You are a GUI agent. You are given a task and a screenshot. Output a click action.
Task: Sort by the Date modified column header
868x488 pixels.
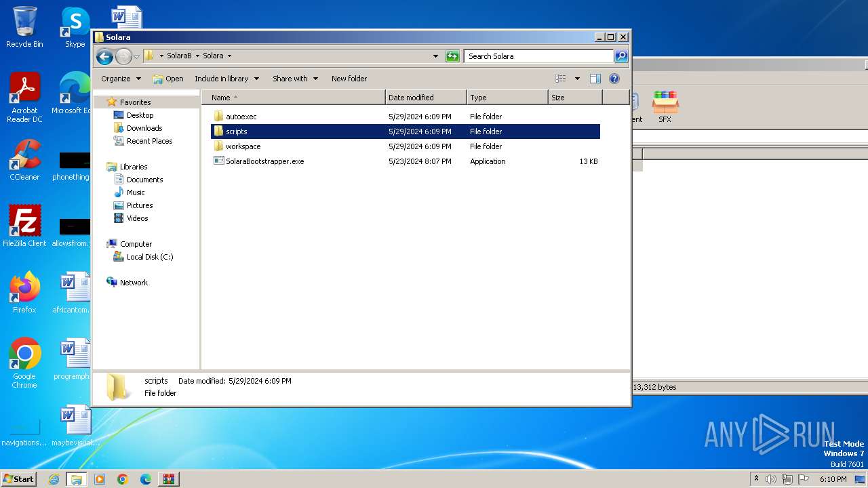tap(426, 98)
